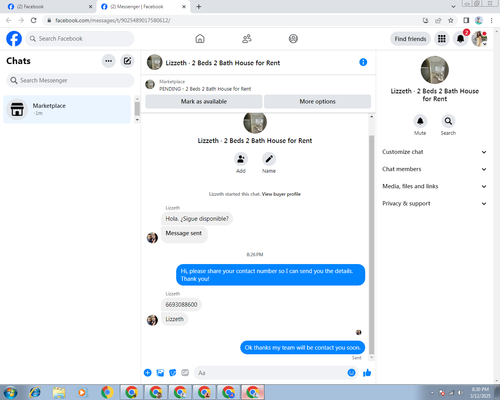Focus the Search Messenger field
The image size is (500, 400).
pyautogui.click(x=70, y=80)
